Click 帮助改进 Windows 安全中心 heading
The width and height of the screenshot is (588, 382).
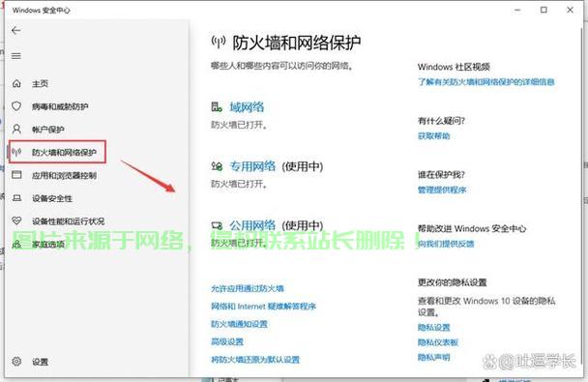click(x=472, y=228)
